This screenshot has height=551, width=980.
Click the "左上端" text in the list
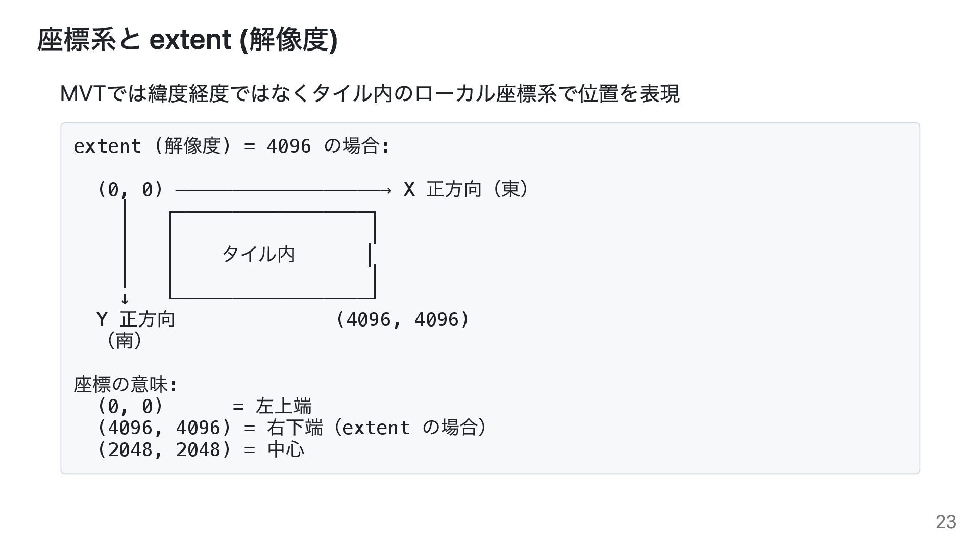pyautogui.click(x=283, y=407)
